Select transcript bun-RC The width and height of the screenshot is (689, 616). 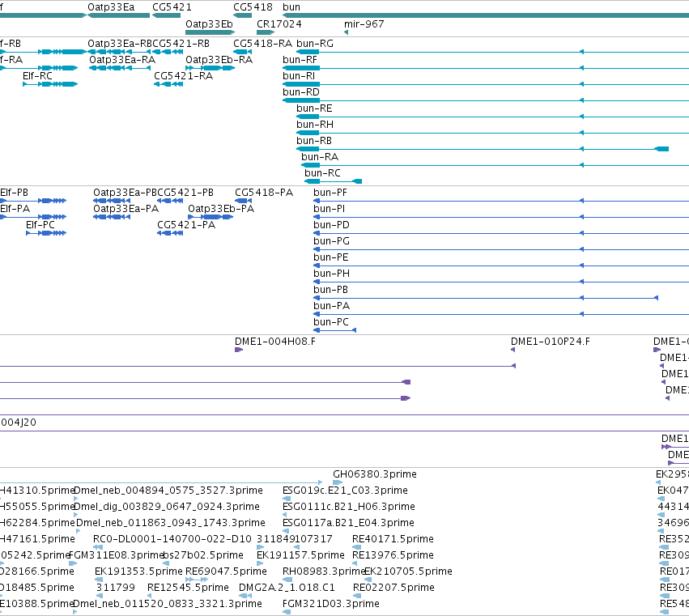(333, 181)
